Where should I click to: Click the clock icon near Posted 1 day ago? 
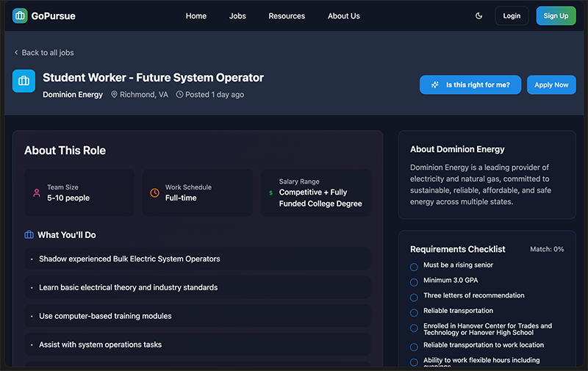tap(179, 95)
